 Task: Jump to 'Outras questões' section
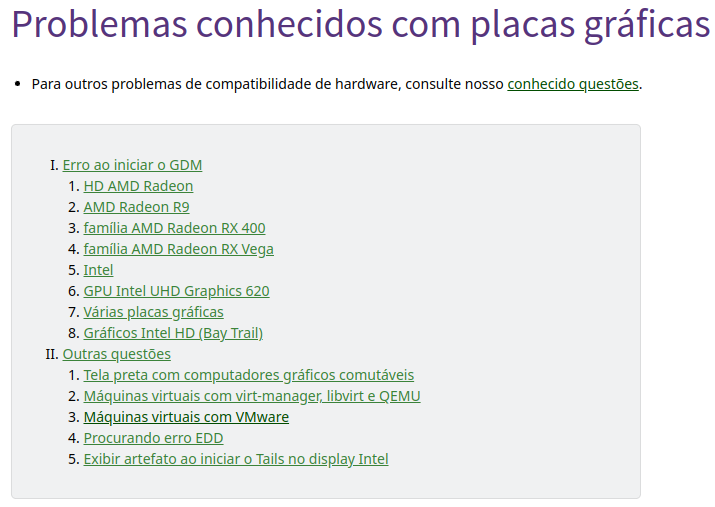[117, 354]
